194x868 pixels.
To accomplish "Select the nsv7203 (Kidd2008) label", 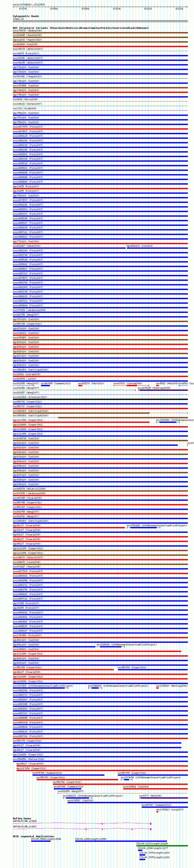I will pos(25,108).
